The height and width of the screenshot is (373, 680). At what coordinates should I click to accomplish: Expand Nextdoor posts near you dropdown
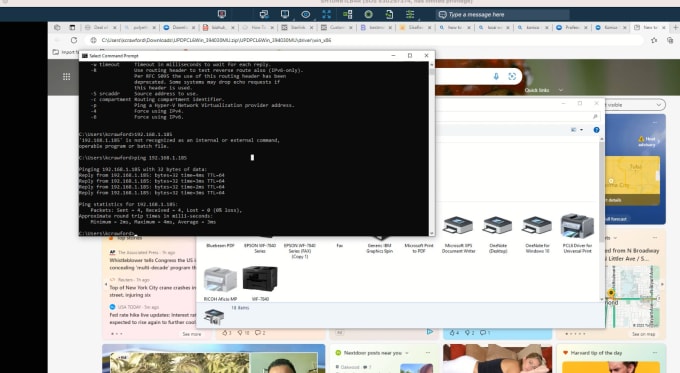click(x=407, y=353)
